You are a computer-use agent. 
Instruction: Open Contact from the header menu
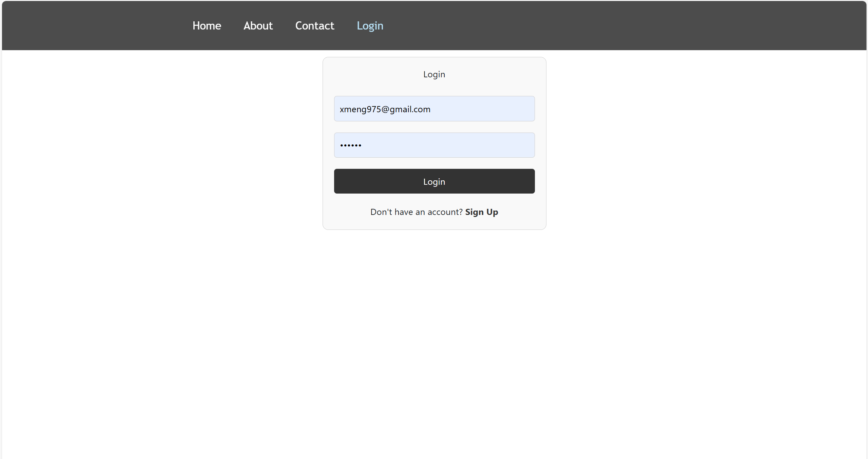pos(314,26)
